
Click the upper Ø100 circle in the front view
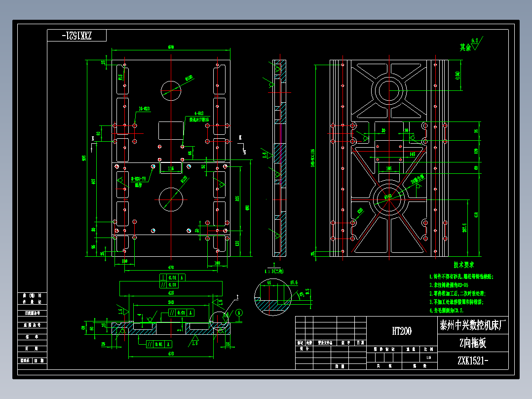point(171,91)
